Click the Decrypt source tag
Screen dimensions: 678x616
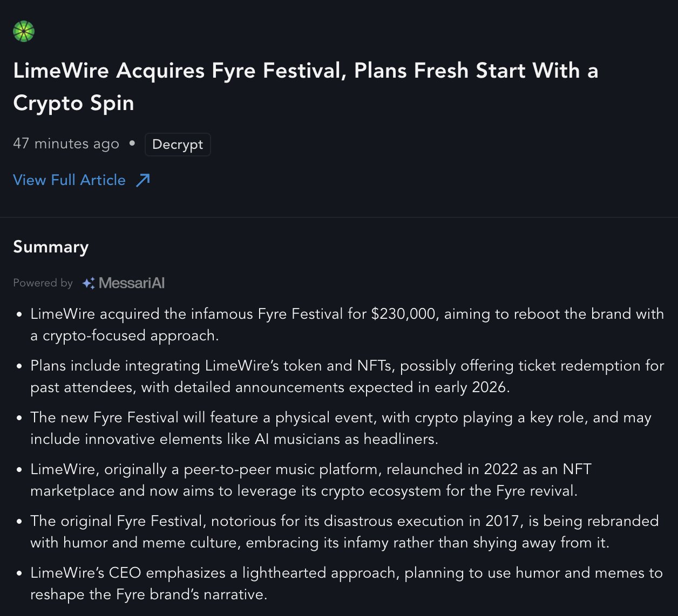pyautogui.click(x=178, y=145)
